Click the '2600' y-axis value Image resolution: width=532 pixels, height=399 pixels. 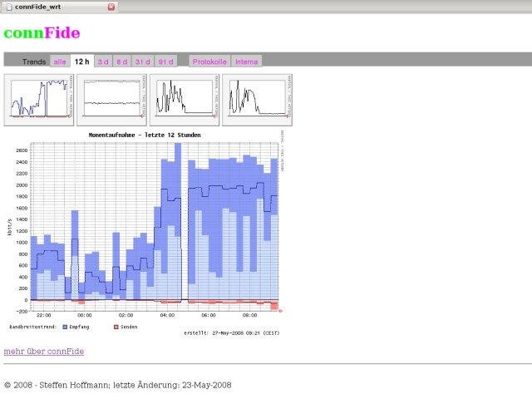(x=22, y=150)
